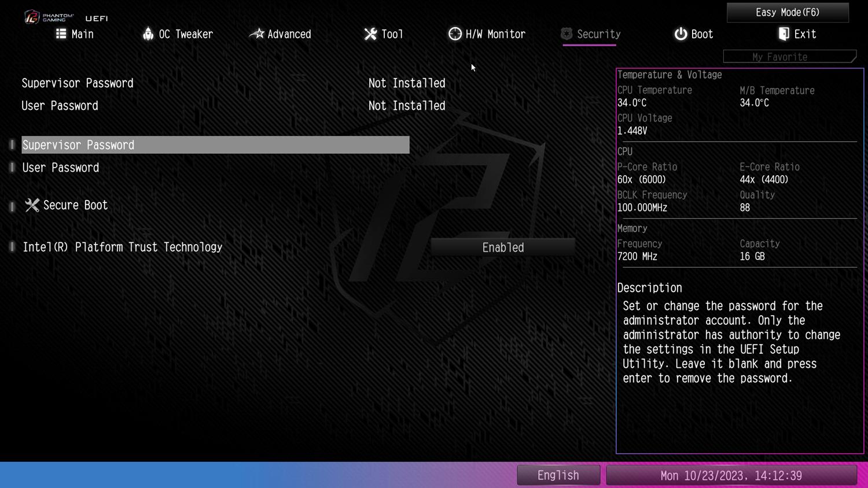The height and width of the screenshot is (488, 868).
Task: Click the H/W Monitor gauge icon
Action: (x=455, y=34)
